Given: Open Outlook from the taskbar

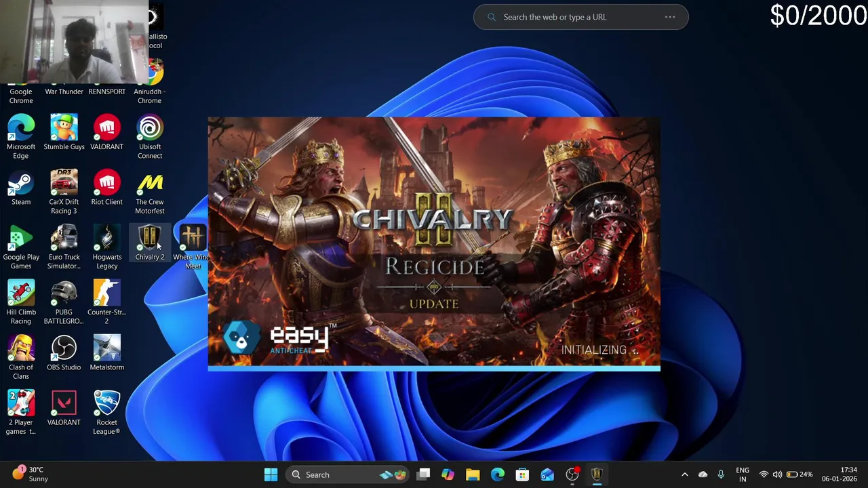Looking at the screenshot, I should (x=547, y=474).
